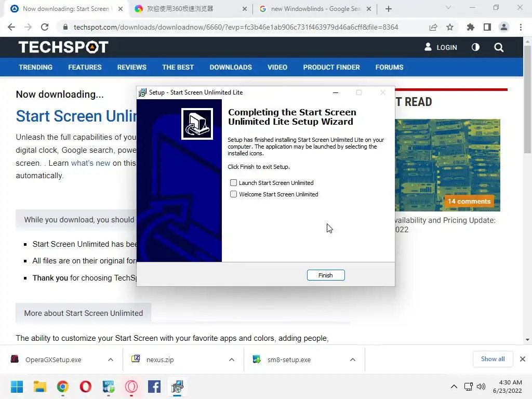Switch to new Windowblinds Google Search tab
Image resolution: width=532 pixels, height=399 pixels.
coord(315,9)
